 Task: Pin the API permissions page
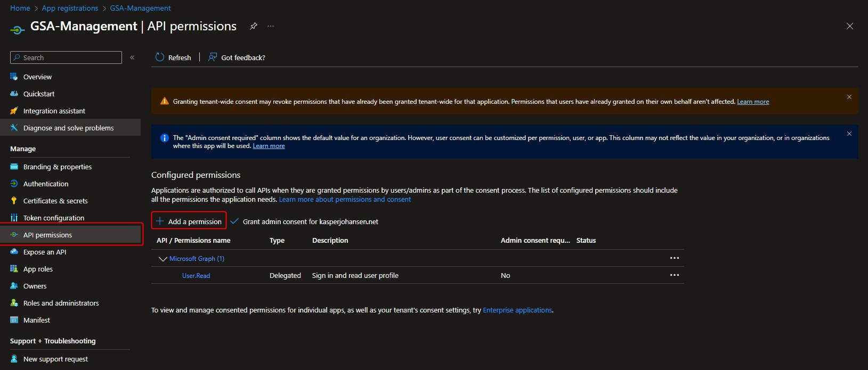pos(254,26)
